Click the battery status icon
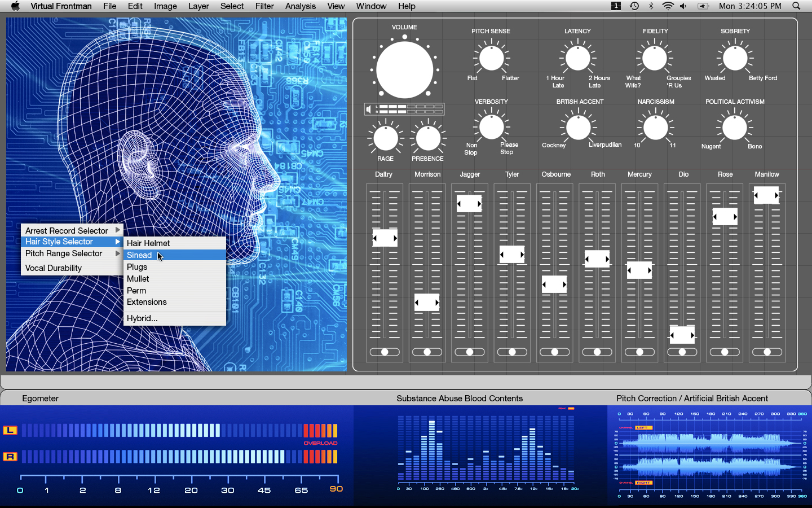 pyautogui.click(x=703, y=6)
